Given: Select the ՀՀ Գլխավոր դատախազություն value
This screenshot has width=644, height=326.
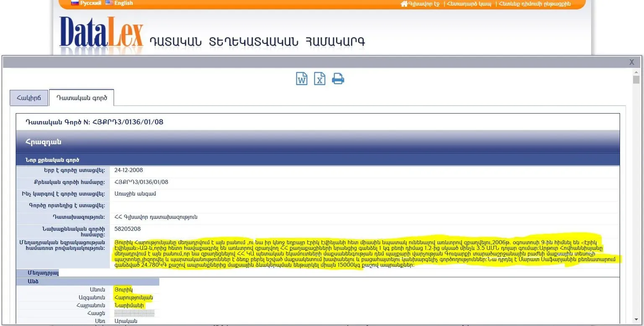Looking at the screenshot, I should [156, 217].
